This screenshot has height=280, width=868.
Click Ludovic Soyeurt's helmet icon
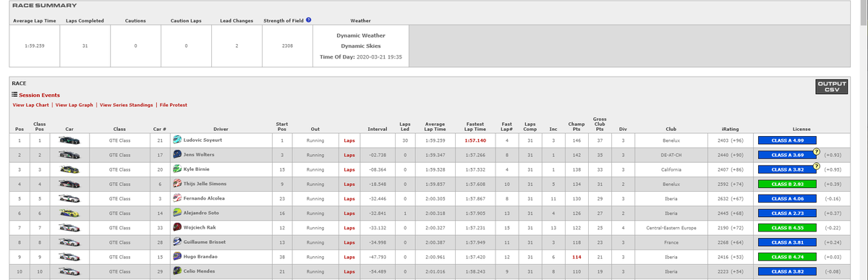pyautogui.click(x=177, y=140)
